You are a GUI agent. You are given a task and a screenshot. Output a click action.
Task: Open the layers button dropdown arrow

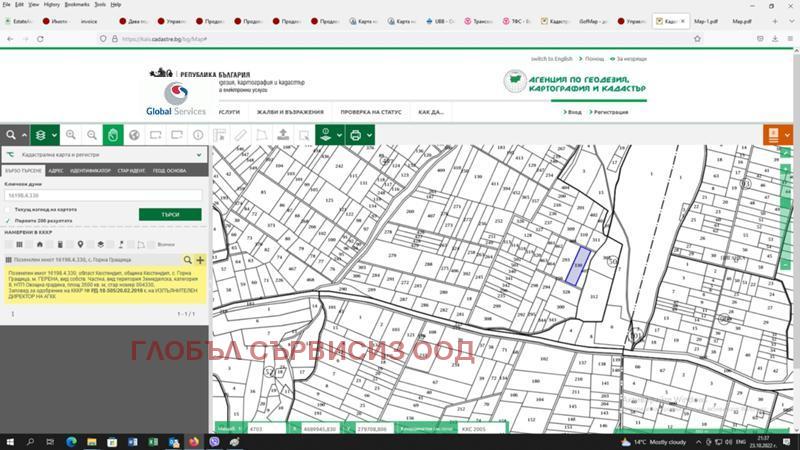point(54,135)
